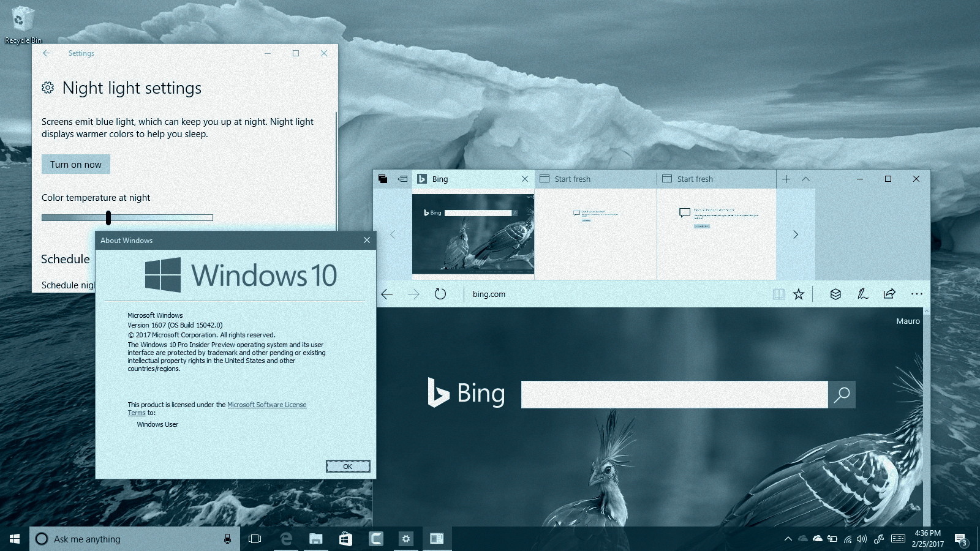This screenshot has height=551, width=980.
Task: Click the Bing logo on page
Action: point(466,393)
